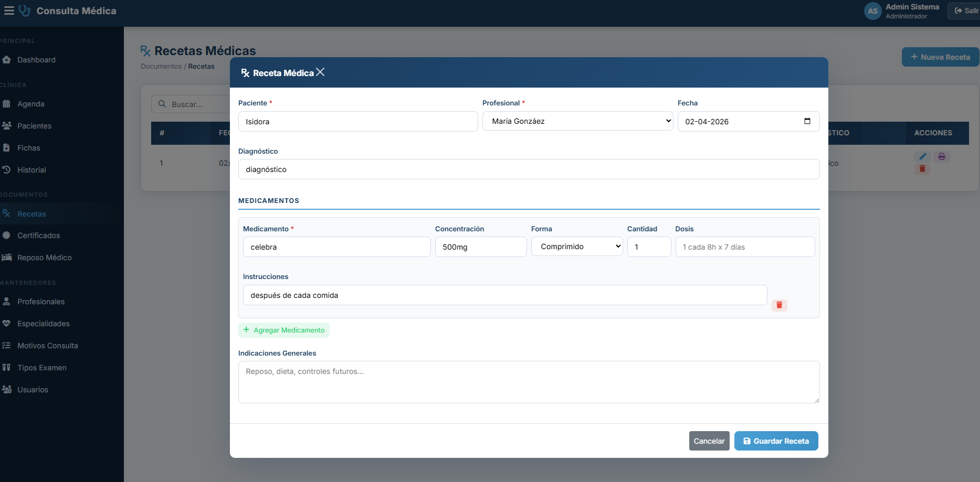Click the Salir logout button
Screen dimensions: 980x482
point(965,10)
